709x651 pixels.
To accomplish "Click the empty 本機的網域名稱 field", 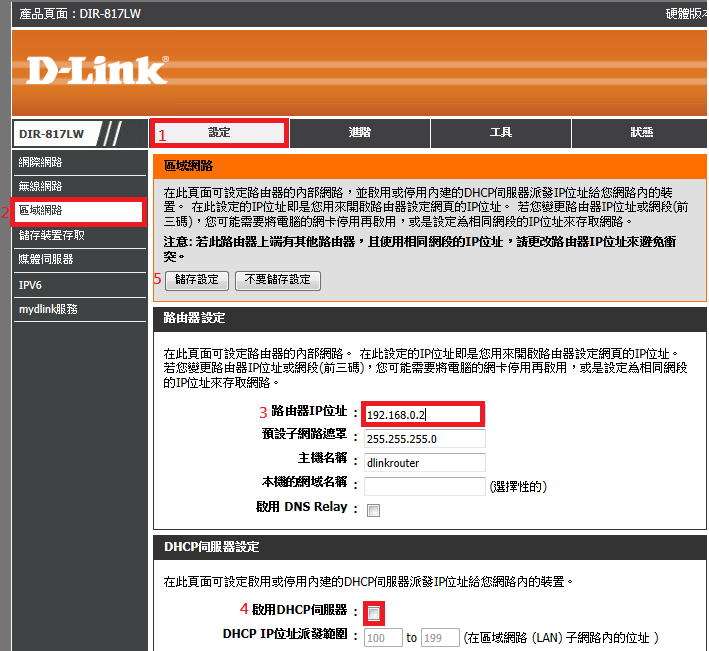I will [425, 487].
